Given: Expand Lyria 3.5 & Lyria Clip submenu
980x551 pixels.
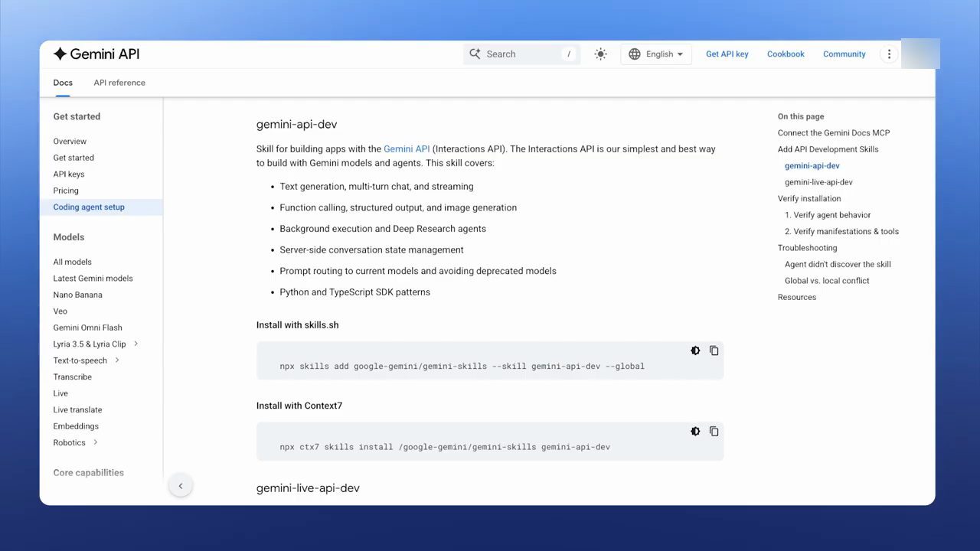Looking at the screenshot, I should coord(136,344).
